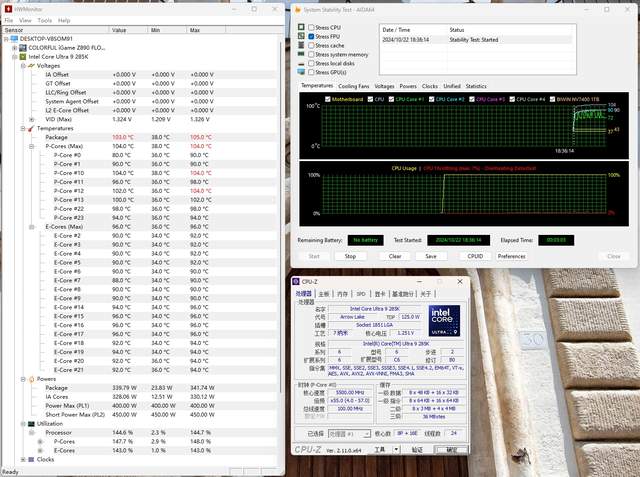This screenshot has width=640, height=477.
Task: Open the 工具 dropdown arrow in CPU-Z
Action: [x=396, y=449]
